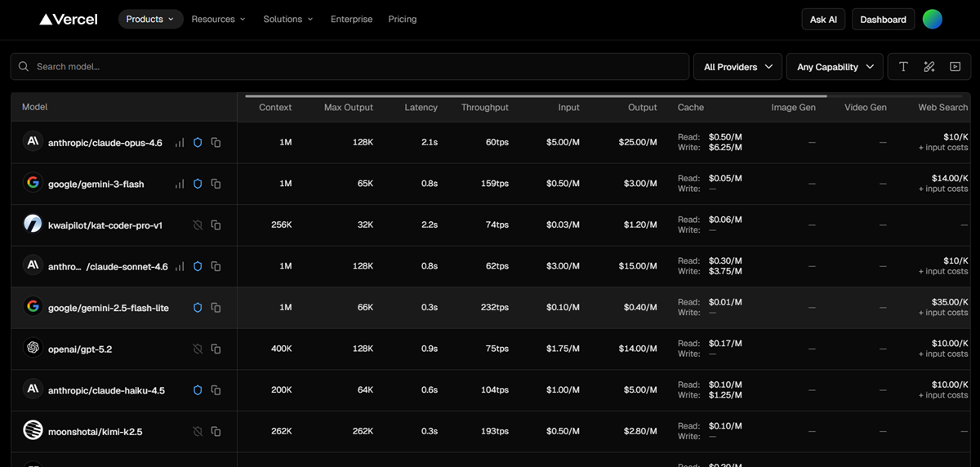The height and width of the screenshot is (467, 980).
Task: Toggle the image generation filter (magic pen icon)
Action: (x=929, y=67)
